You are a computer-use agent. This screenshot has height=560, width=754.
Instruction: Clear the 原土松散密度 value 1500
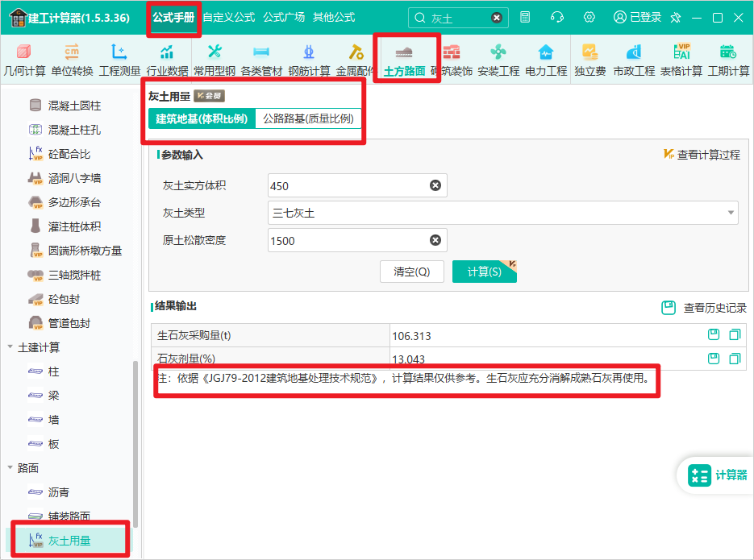435,240
